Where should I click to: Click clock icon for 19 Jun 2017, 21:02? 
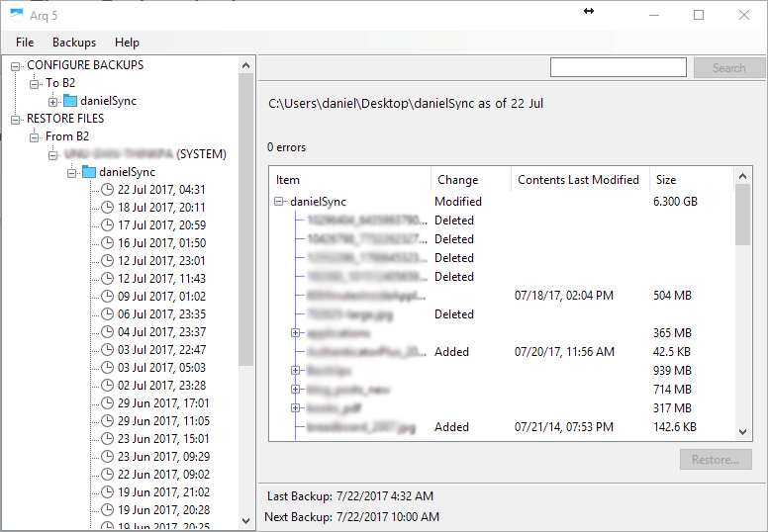coord(107,491)
